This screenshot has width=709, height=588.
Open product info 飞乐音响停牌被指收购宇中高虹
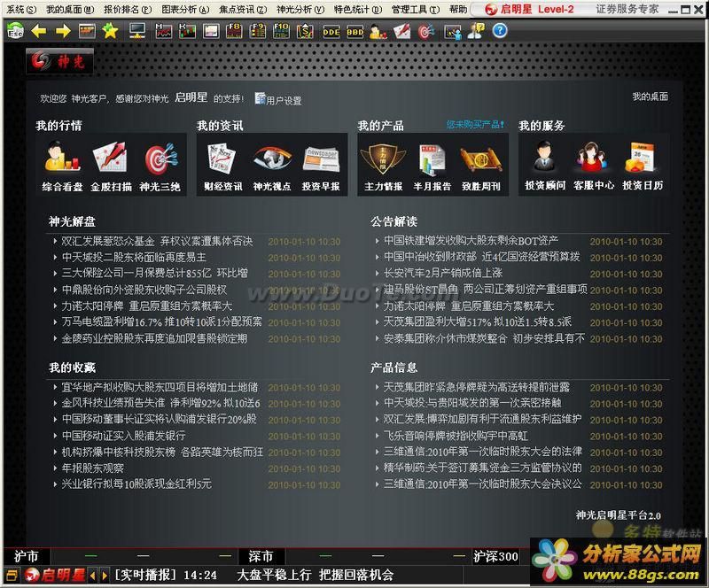click(x=456, y=436)
